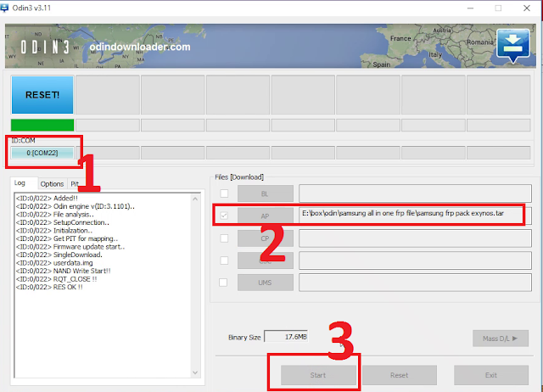
Task: Click the log line 'NAND Write Start!!'
Action: tap(63, 271)
